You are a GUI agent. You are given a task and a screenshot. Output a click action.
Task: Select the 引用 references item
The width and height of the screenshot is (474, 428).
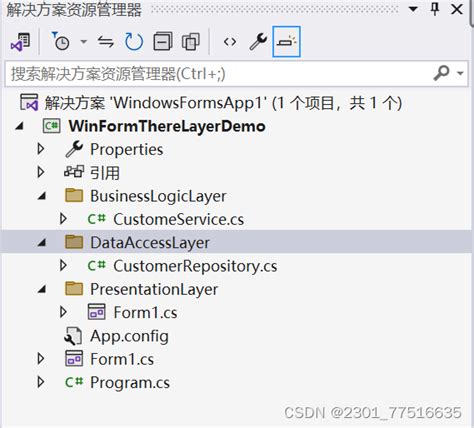[105, 173]
